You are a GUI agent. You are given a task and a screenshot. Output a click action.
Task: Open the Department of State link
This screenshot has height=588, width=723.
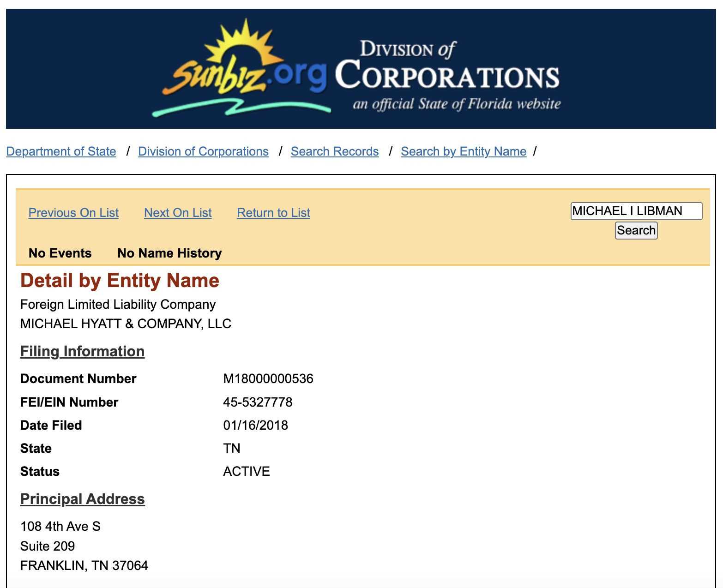point(61,151)
